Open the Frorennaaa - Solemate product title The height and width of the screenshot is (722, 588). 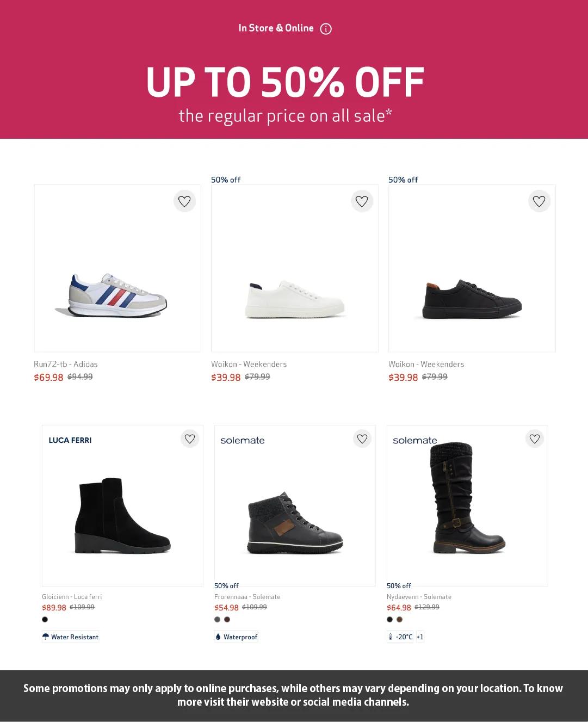point(247,597)
